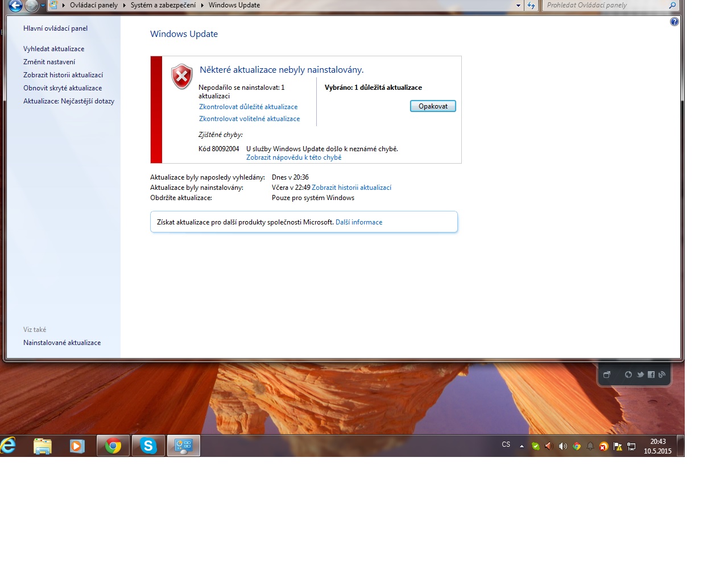
Task: Refresh the Windows Update page
Action: [531, 5]
